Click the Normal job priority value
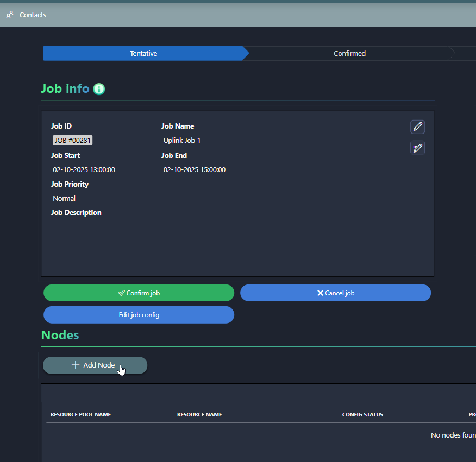Image resolution: width=476 pixels, height=462 pixels. tap(64, 198)
